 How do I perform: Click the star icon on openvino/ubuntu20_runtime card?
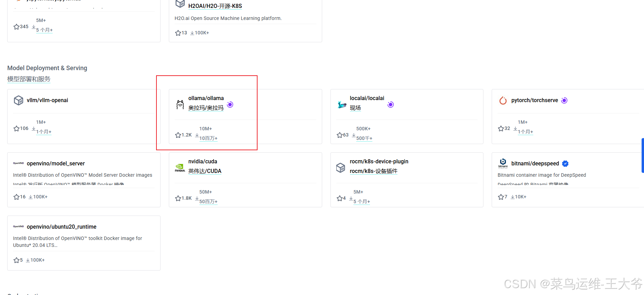(17, 260)
